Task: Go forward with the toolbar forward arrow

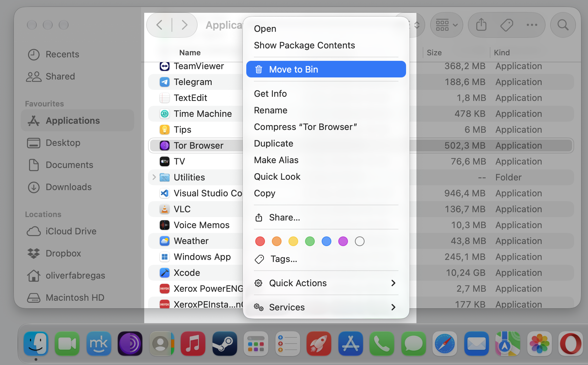Action: pos(184,25)
